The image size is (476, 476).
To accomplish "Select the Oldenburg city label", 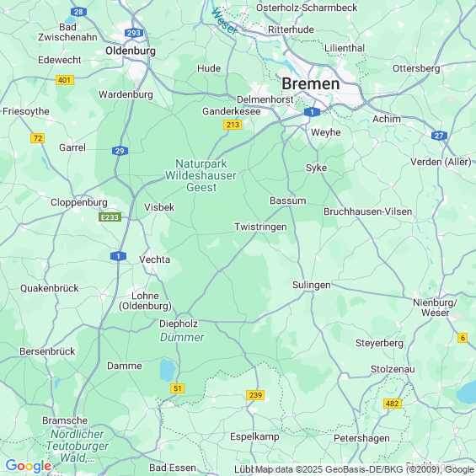I will point(131,51).
